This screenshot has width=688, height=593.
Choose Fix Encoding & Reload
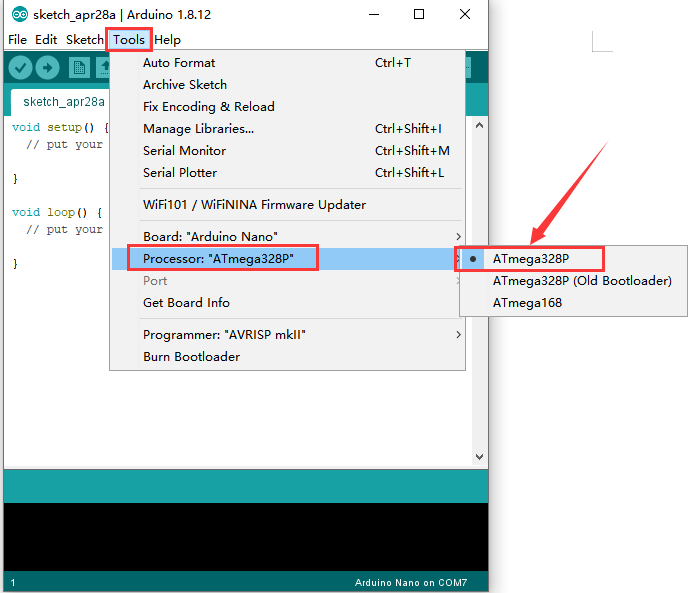click(x=287, y=107)
